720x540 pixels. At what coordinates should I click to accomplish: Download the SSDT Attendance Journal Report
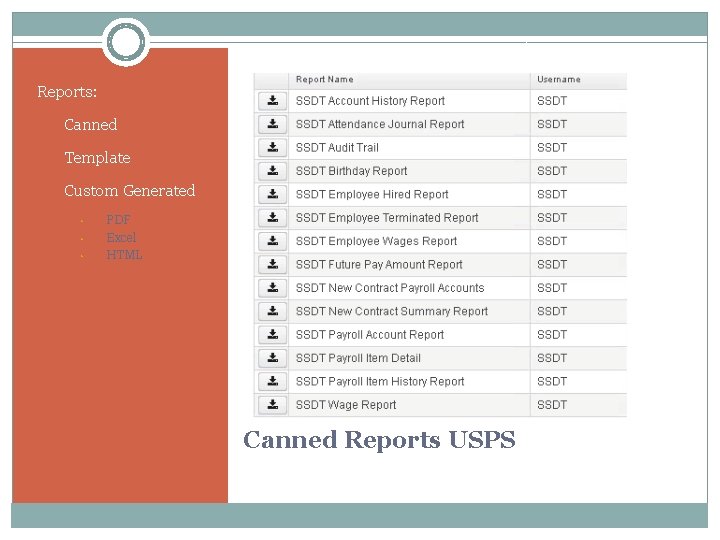point(272,124)
